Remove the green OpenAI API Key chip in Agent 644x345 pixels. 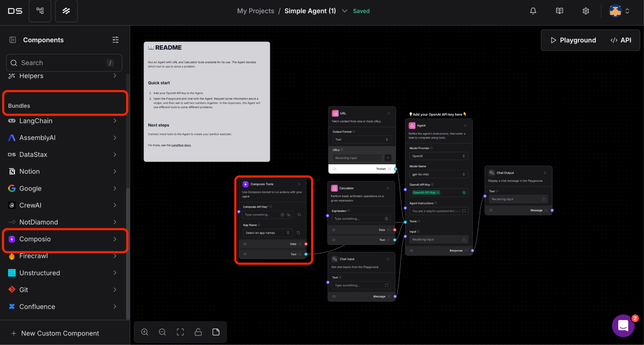pyautogui.click(x=438, y=192)
